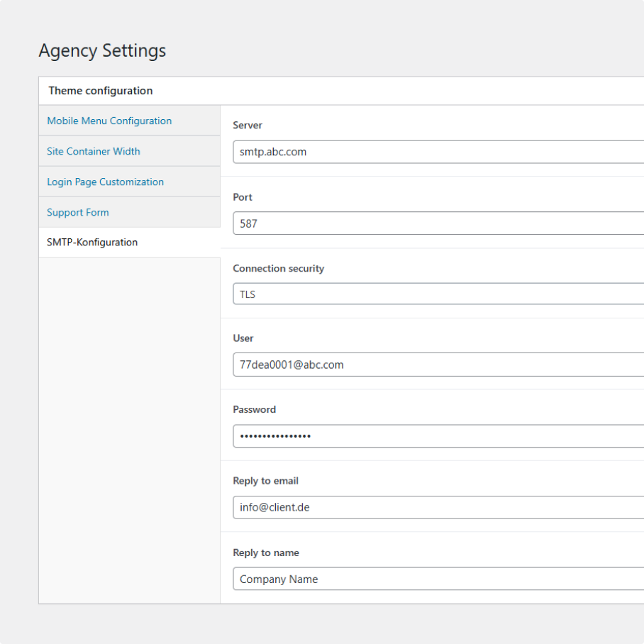Click the Reply to name input field
This screenshot has height=644, width=644.
pyautogui.click(x=438, y=579)
